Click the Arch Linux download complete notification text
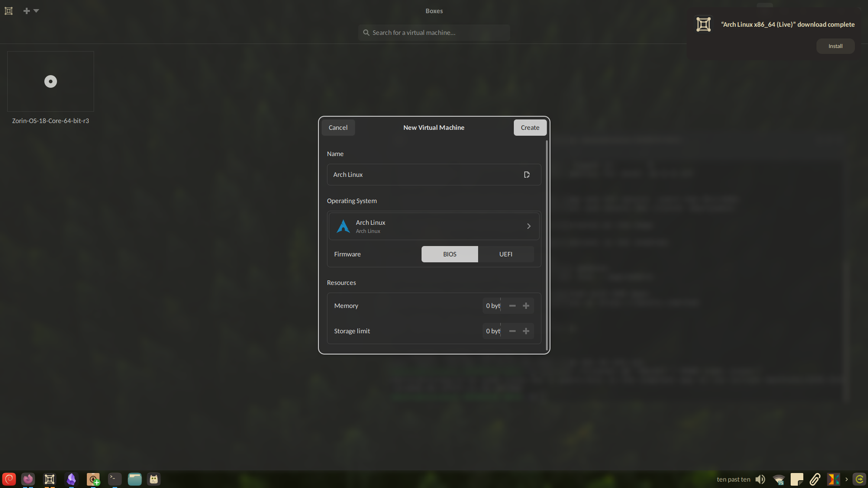 coord(788,24)
